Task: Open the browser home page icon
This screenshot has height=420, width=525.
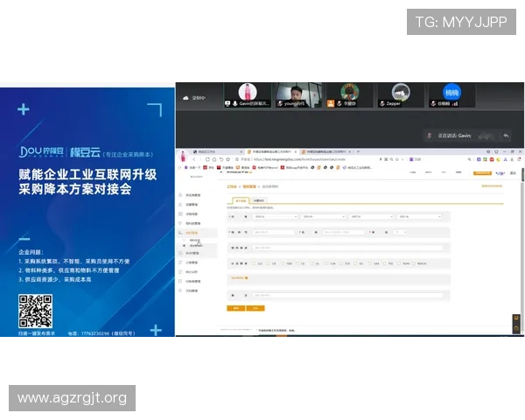Action: tap(214, 159)
